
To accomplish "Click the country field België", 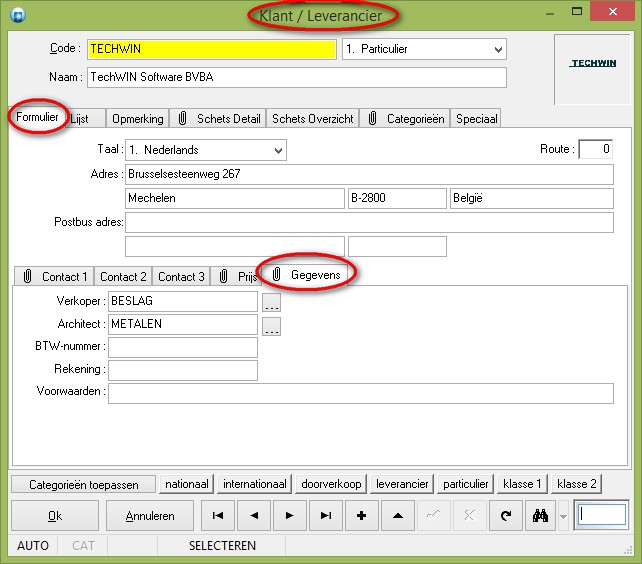I will [x=532, y=198].
